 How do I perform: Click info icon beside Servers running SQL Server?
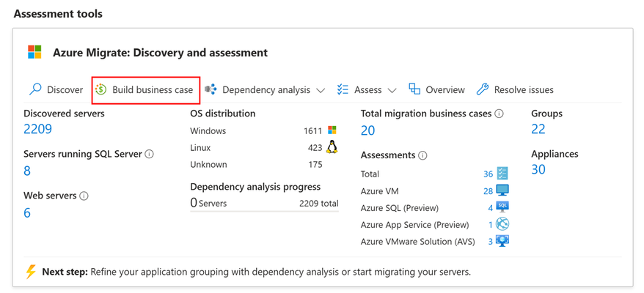pyautogui.click(x=150, y=155)
